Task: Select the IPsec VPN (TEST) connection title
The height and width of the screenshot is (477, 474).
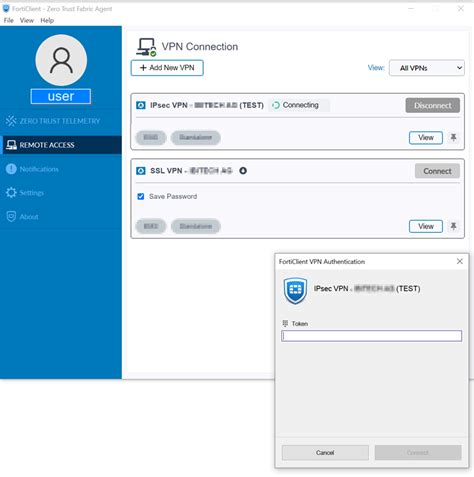Action: (207, 105)
